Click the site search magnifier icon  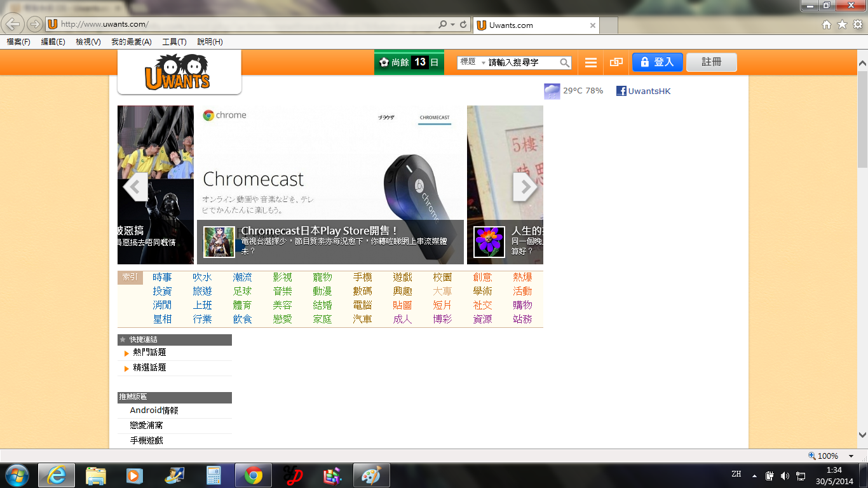pos(564,62)
